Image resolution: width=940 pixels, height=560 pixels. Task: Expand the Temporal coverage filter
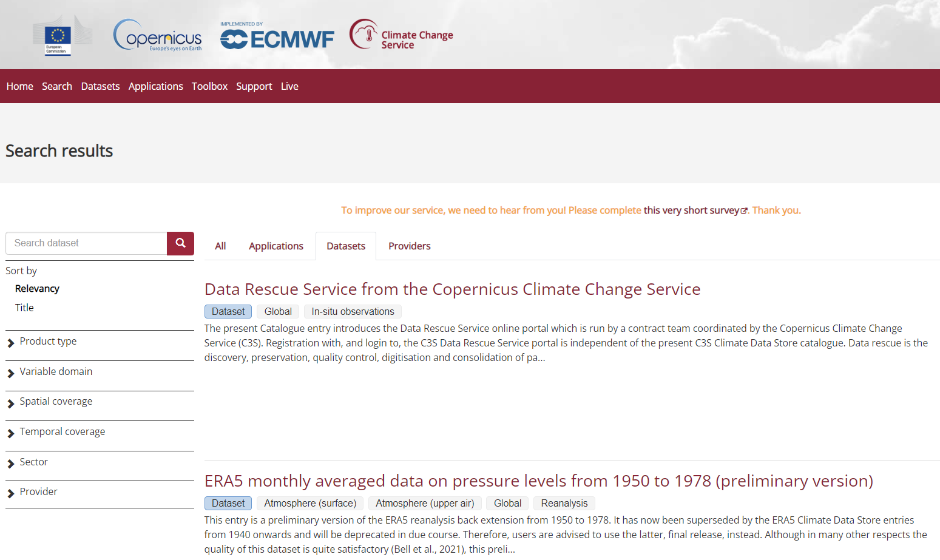point(62,432)
